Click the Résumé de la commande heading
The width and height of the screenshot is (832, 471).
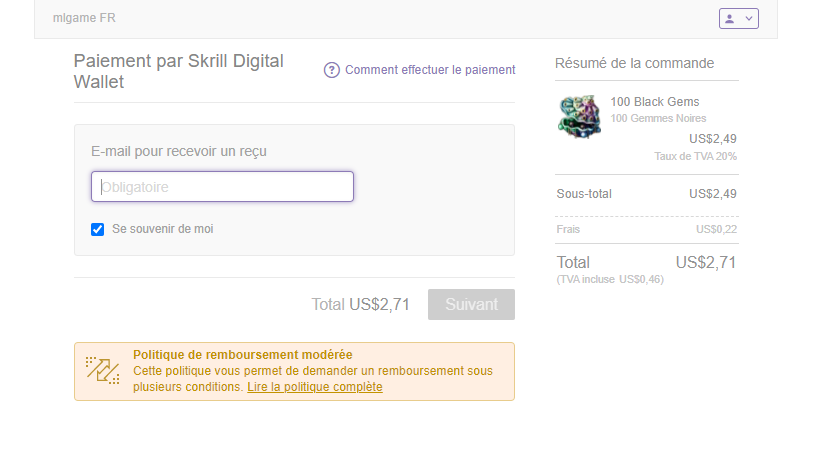[634, 63]
